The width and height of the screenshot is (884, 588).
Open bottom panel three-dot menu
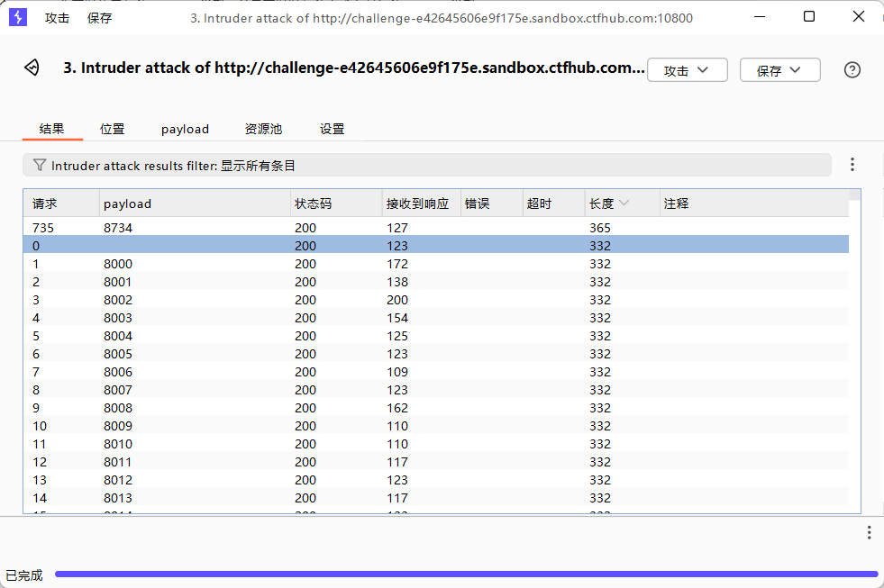click(869, 532)
